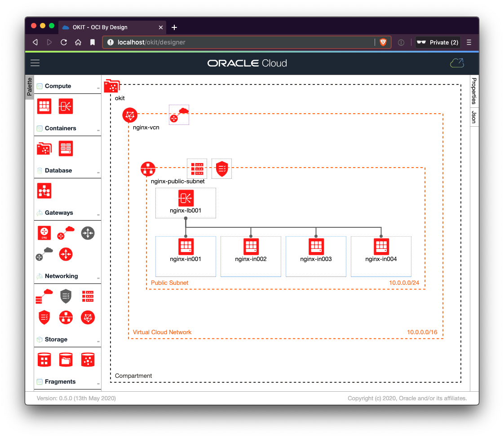Image resolution: width=504 pixels, height=438 pixels.
Task: Reload the page with the browser refresh button
Action: point(64,42)
